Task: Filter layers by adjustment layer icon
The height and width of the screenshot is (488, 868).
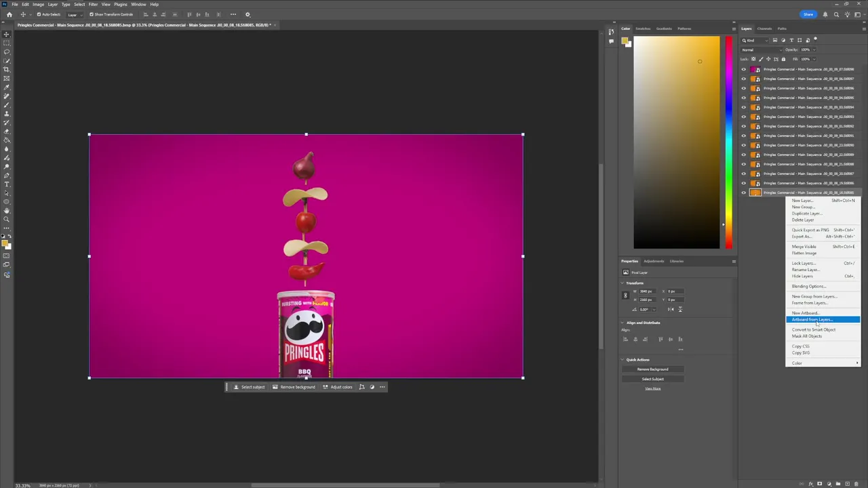Action: (783, 40)
